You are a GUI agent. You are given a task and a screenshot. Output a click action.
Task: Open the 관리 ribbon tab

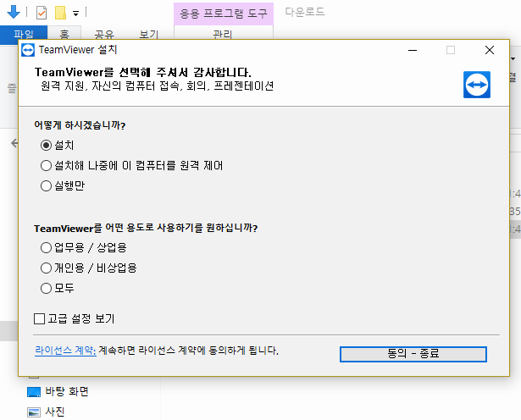point(223,34)
